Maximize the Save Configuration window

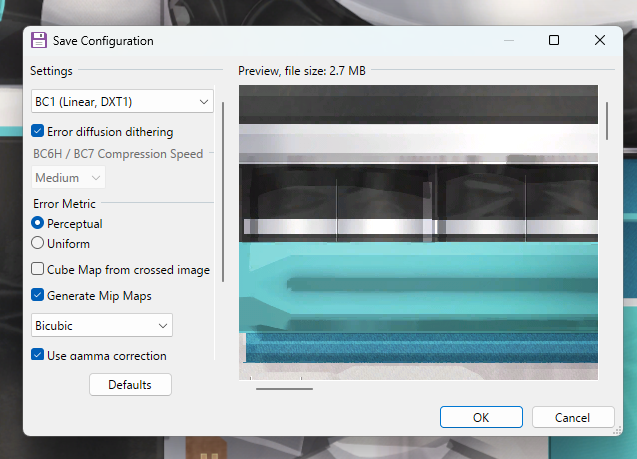pos(554,41)
